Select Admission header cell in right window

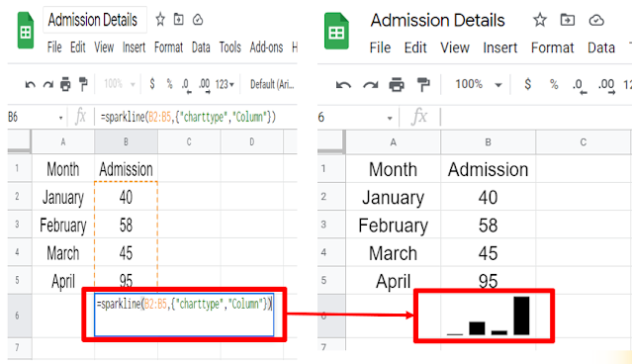489,169
